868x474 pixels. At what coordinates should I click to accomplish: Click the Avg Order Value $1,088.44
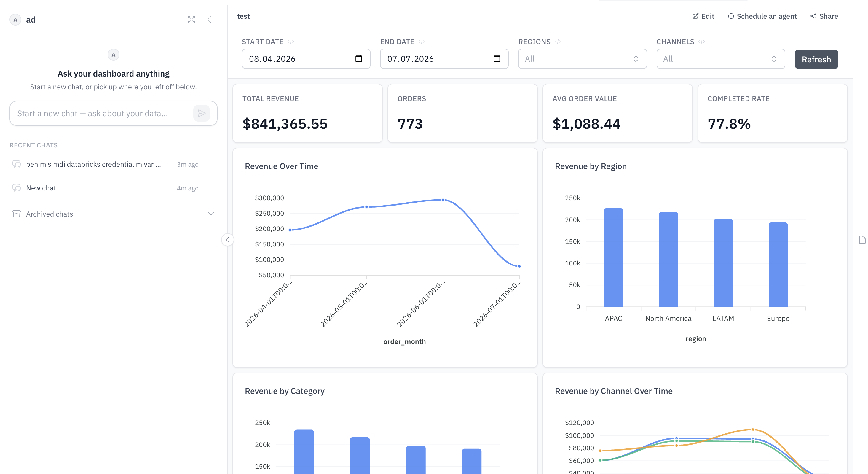coord(586,124)
